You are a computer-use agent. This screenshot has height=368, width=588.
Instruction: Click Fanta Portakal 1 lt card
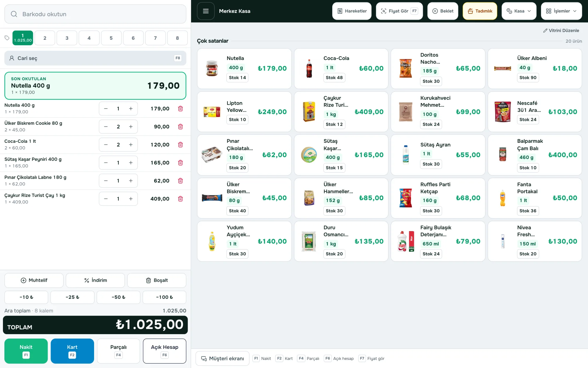point(535,198)
